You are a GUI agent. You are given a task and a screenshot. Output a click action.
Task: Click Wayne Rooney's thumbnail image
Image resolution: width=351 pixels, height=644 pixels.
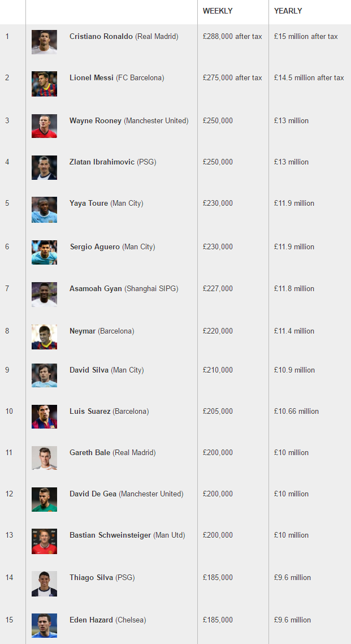tap(44, 126)
